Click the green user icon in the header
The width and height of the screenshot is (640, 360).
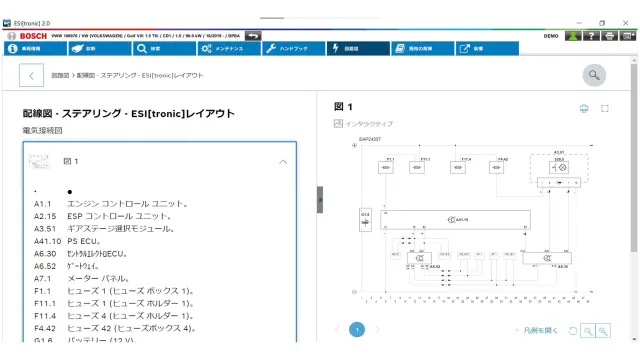(x=573, y=36)
